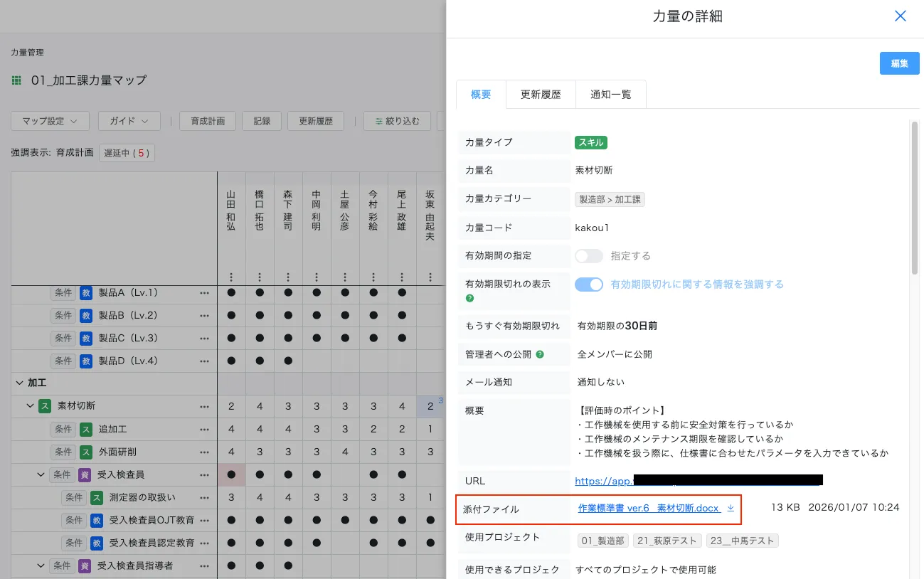Open three-dot menu for 素材切断 row
The height and width of the screenshot is (579, 924).
(x=205, y=407)
